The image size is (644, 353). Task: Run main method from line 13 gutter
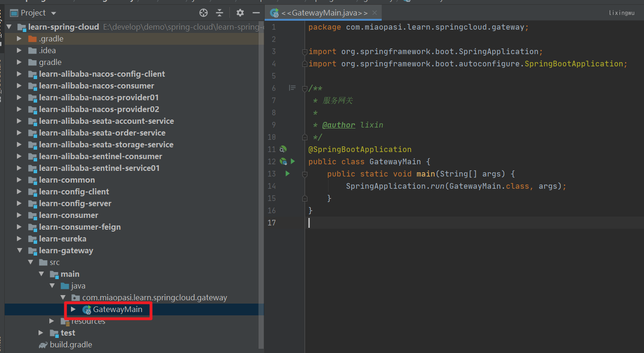[287, 174]
